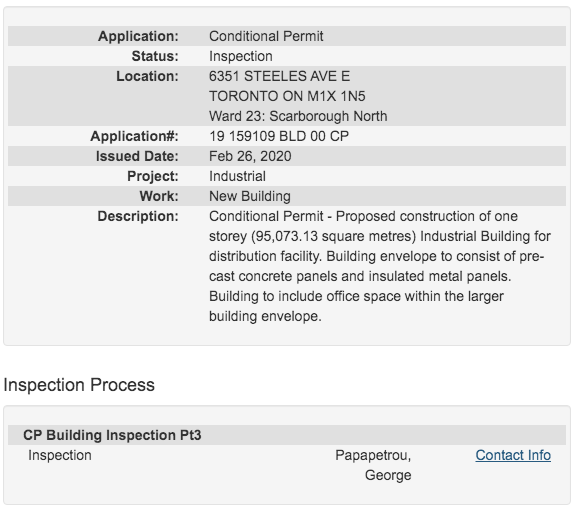This screenshot has width=577, height=510.
Task: Click the Work value New Building
Action: (x=250, y=196)
